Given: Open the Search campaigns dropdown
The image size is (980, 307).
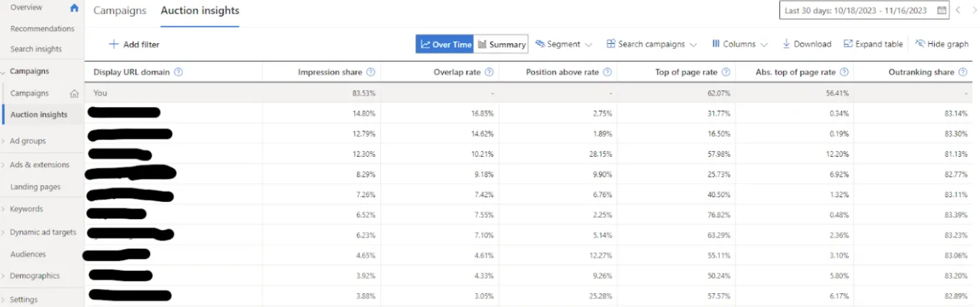Looking at the screenshot, I should 651,45.
